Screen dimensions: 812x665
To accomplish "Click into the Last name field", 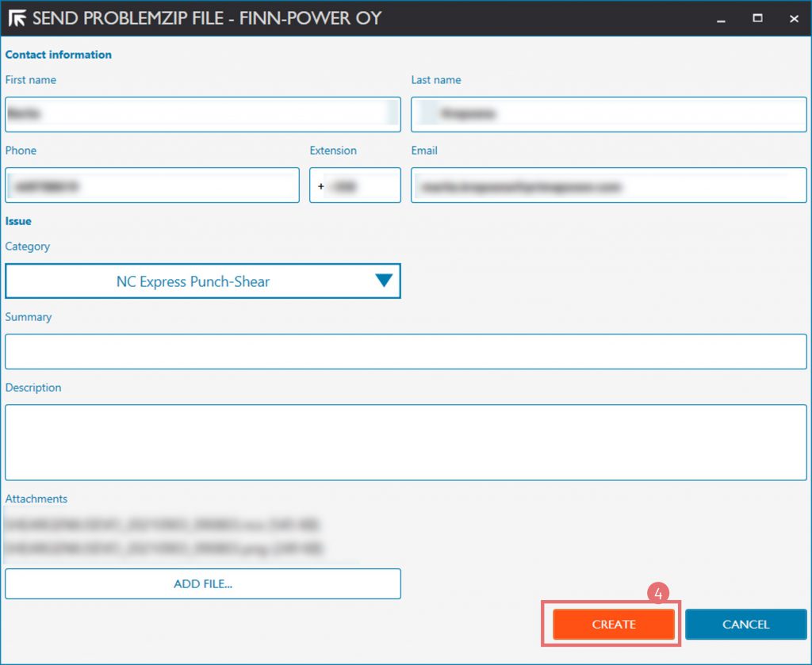I will tap(608, 114).
